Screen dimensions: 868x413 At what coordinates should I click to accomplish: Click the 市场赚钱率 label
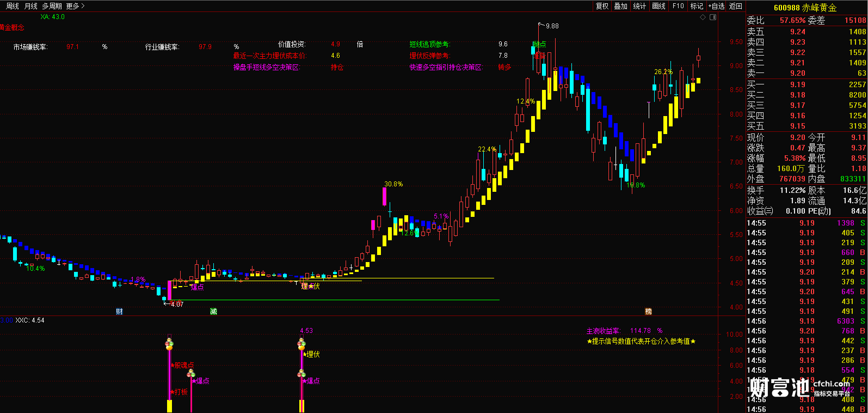30,47
